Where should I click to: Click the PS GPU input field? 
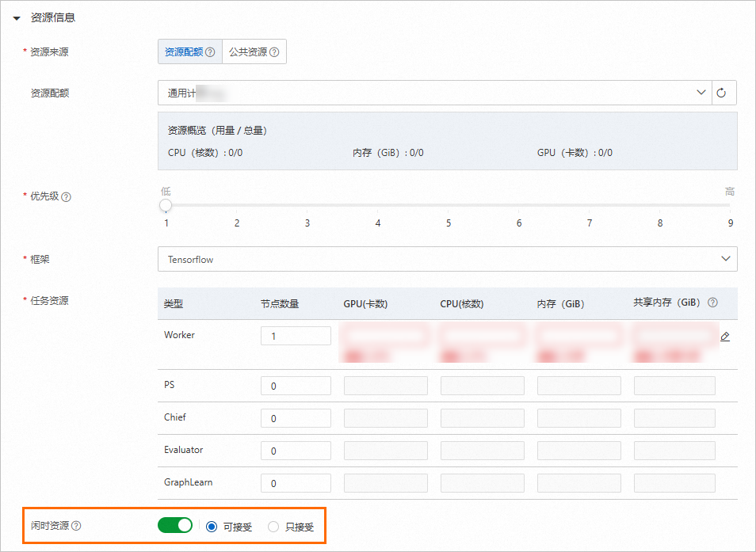386,386
